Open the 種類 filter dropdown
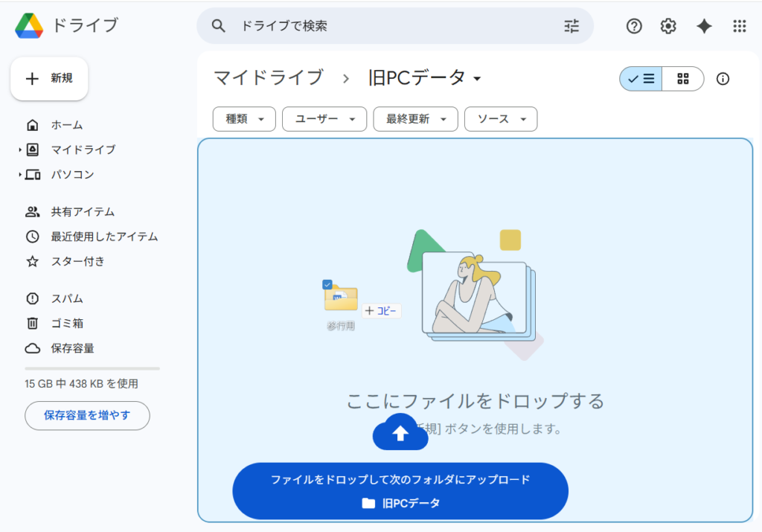This screenshot has width=762, height=532. (244, 119)
